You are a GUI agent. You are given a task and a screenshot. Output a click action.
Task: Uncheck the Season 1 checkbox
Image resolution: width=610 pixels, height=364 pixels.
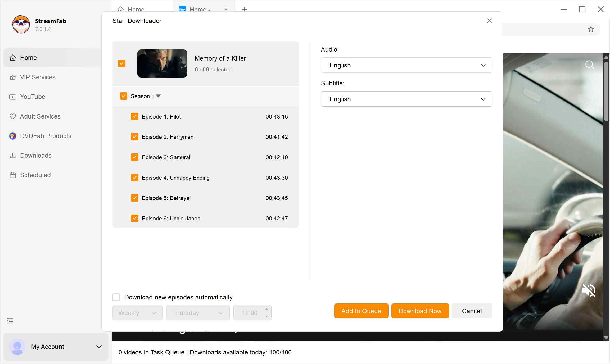point(123,96)
